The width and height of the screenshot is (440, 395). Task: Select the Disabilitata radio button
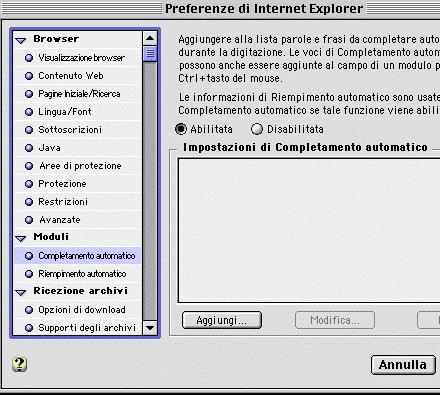257,129
